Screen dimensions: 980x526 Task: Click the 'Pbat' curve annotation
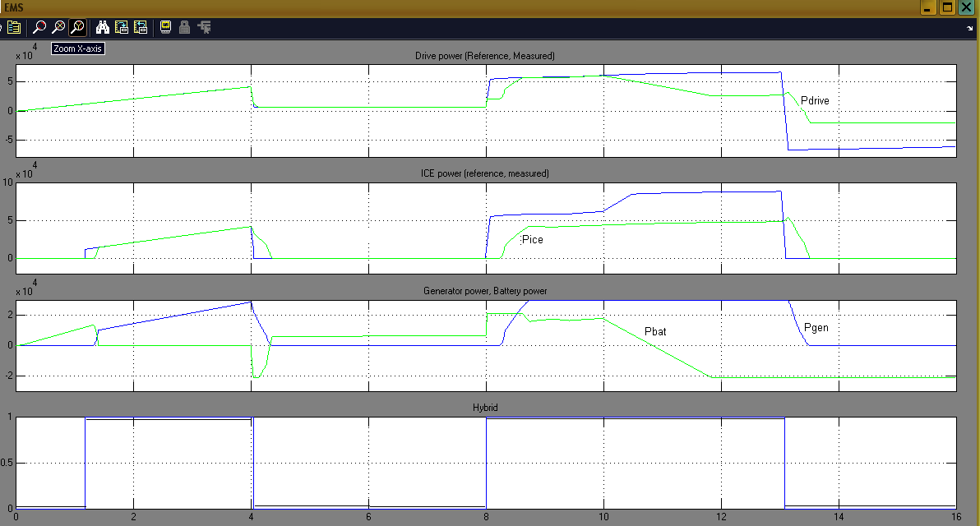pyautogui.click(x=655, y=332)
